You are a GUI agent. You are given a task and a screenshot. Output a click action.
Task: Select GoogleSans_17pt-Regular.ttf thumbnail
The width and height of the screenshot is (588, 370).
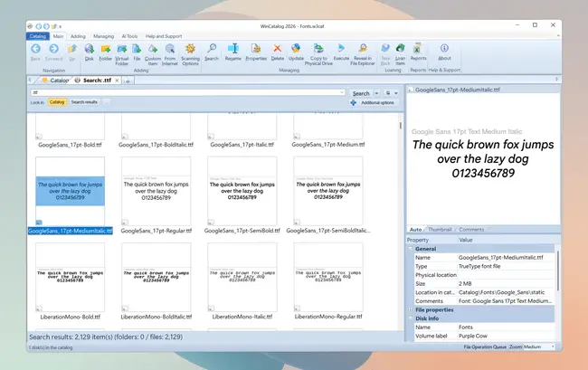pos(156,191)
